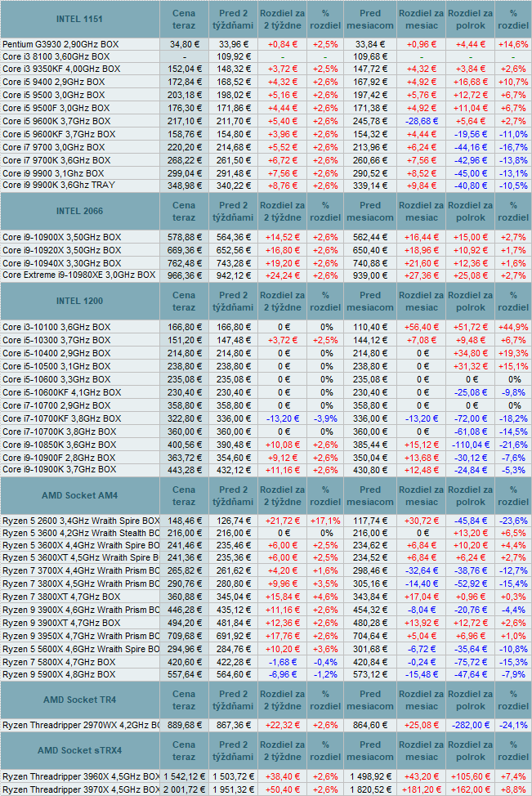The image size is (532, 796).
Task: Select Core i5 9500F 3,0GHz BOX name
Action: coord(56,108)
